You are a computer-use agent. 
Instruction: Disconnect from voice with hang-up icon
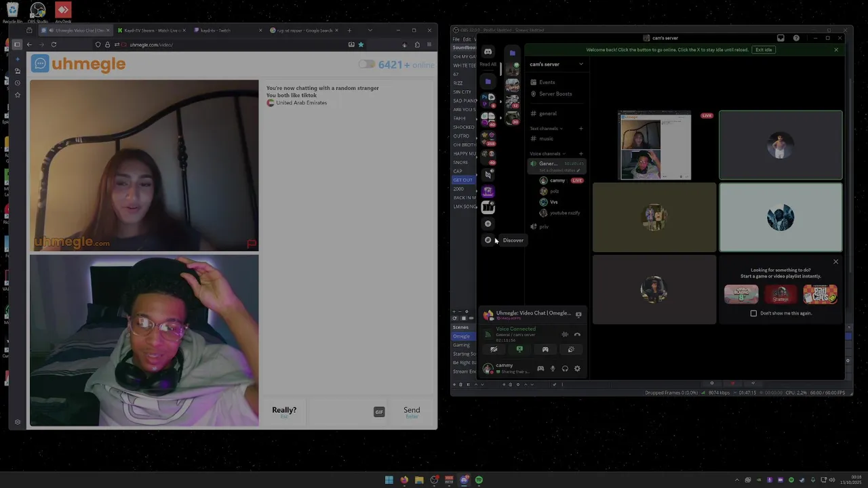577,334
